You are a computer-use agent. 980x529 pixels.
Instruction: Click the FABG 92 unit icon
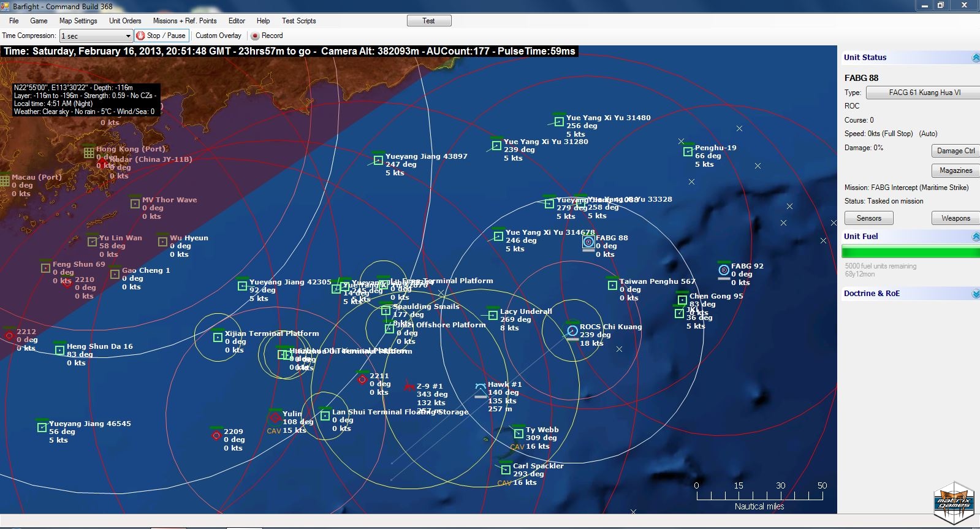tap(724, 270)
